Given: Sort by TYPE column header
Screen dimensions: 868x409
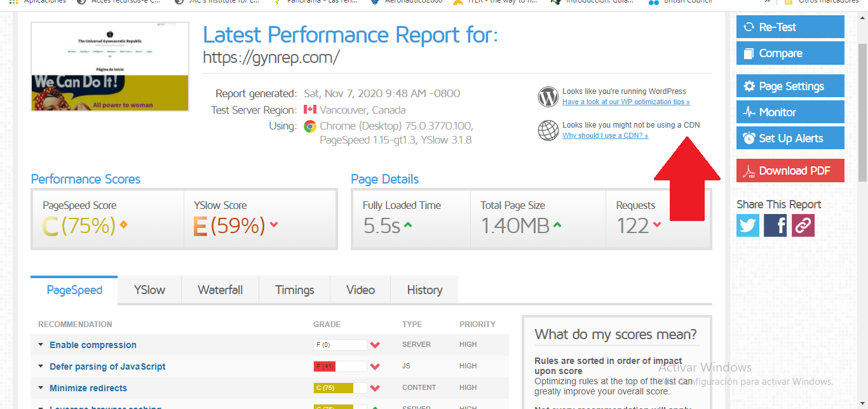Looking at the screenshot, I should pyautogui.click(x=412, y=325).
